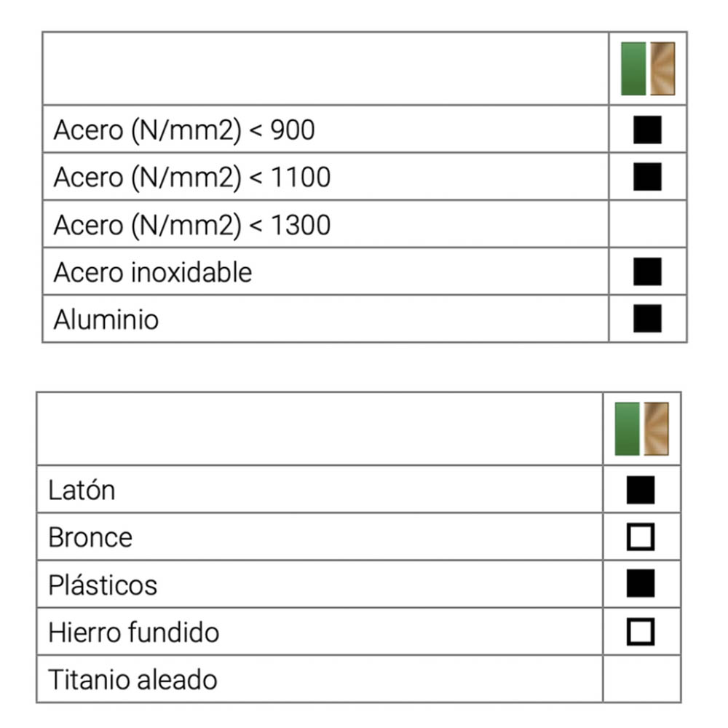Check the empty square for Bronce
This screenshot has height=728, width=728.
[x=641, y=537]
